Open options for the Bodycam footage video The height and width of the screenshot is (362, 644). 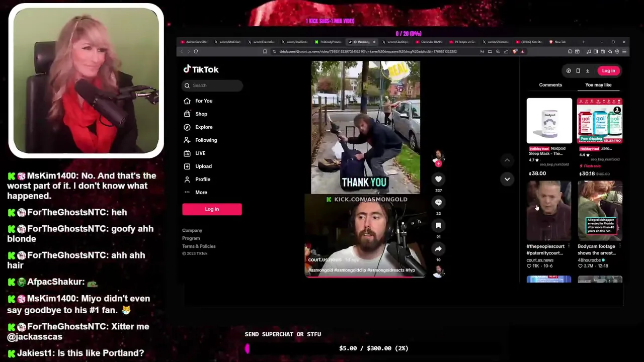pyautogui.click(x=620, y=246)
